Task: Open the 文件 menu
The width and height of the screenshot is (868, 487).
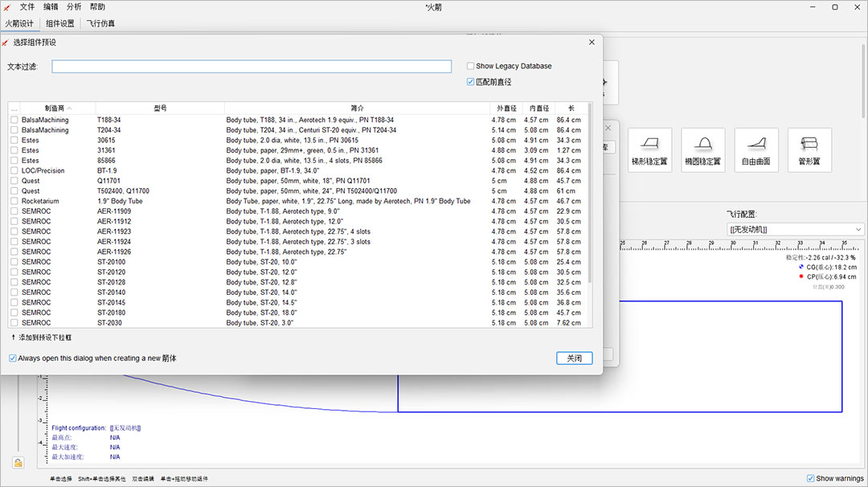Action: (27, 6)
